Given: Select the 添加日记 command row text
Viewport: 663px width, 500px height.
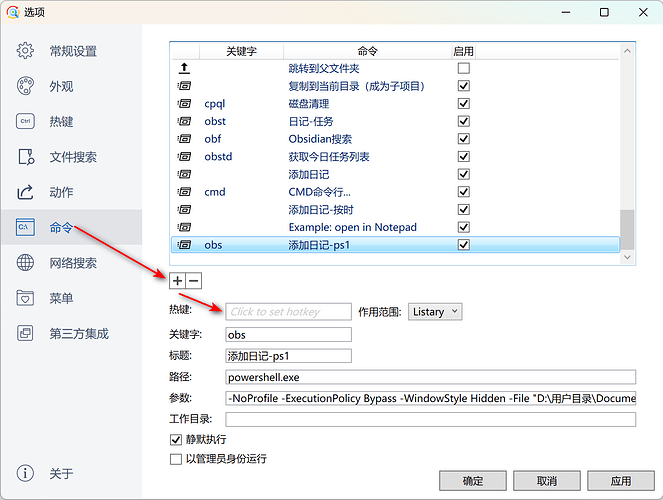Looking at the screenshot, I should (309, 174).
